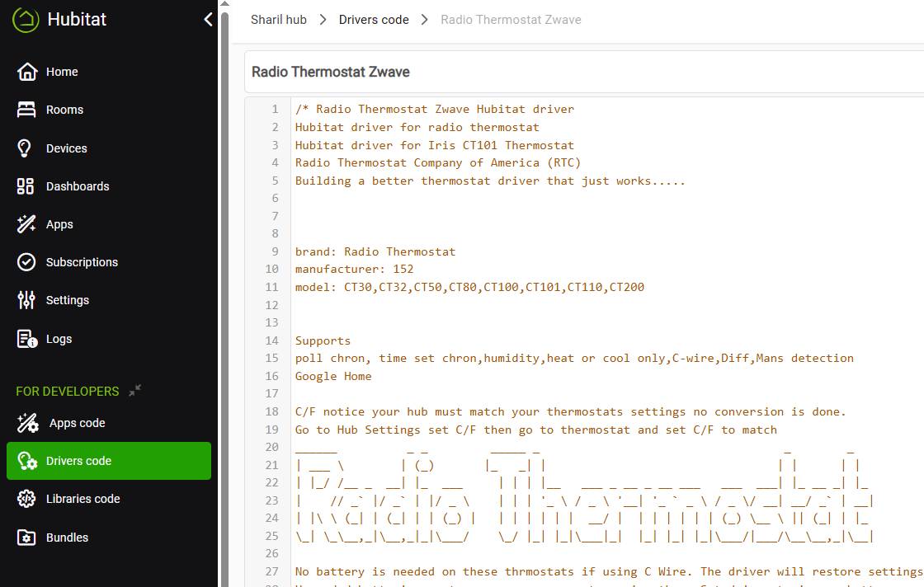924x587 pixels.
Task: Open Settings sliders icon
Action: pyautogui.click(x=26, y=300)
